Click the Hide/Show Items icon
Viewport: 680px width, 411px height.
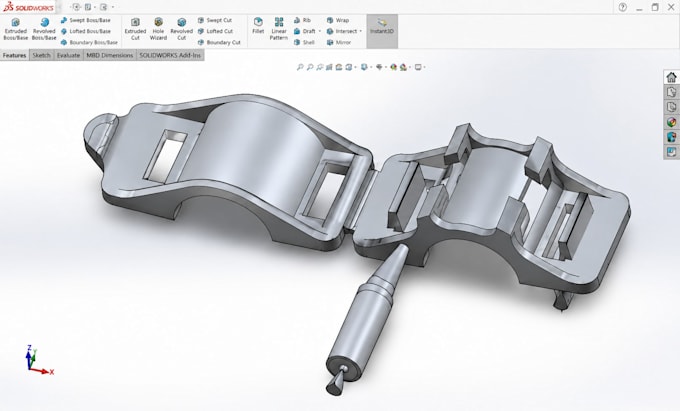point(379,67)
